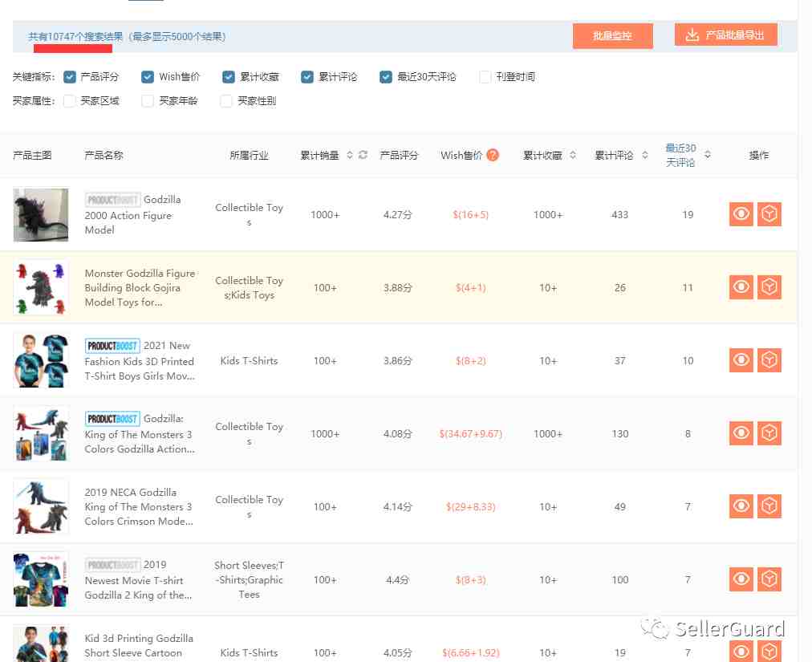Image resolution: width=812 pixels, height=662 pixels.
Task: Click eye icon for 2019 NECA Godzilla row
Action: tap(741, 506)
